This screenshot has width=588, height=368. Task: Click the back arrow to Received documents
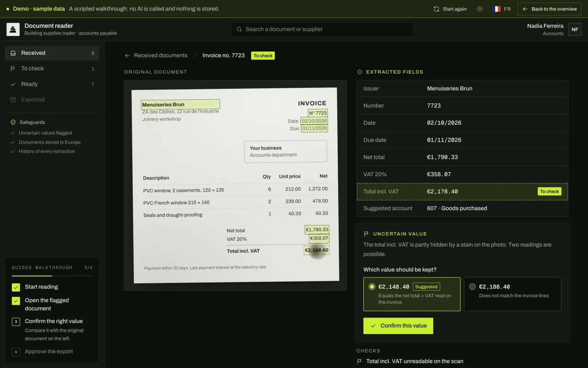pos(127,56)
